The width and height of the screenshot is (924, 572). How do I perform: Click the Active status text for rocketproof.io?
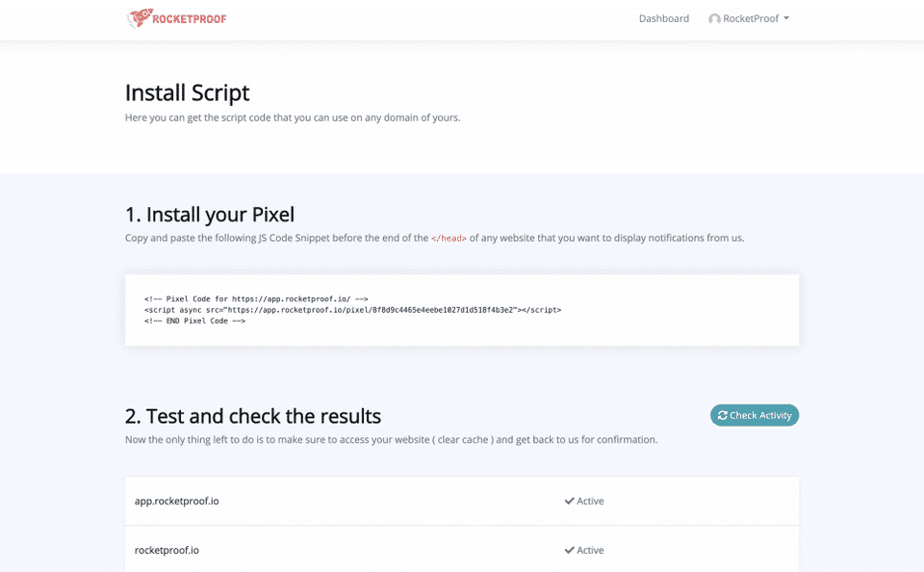[590, 550]
